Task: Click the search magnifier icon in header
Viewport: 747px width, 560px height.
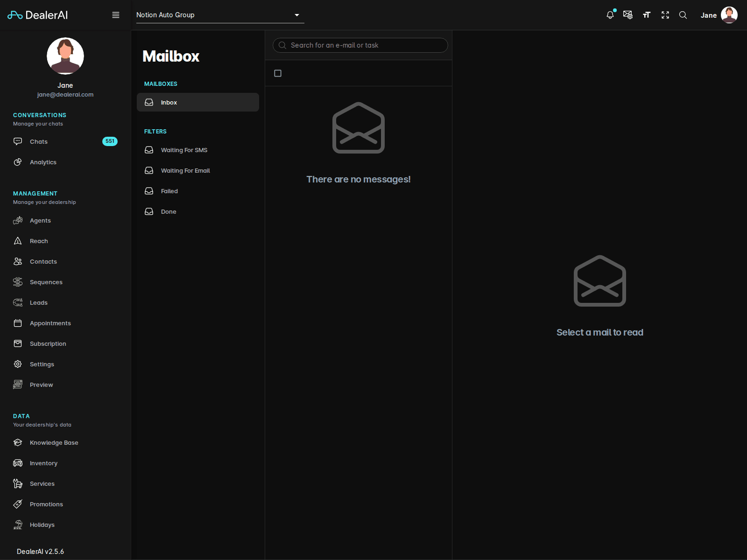Action: click(683, 15)
